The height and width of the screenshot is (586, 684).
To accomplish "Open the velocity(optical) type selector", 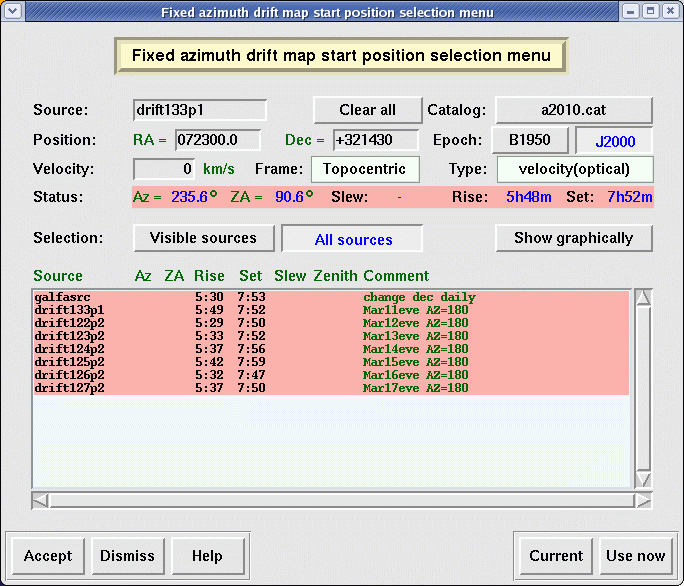I will point(575,169).
